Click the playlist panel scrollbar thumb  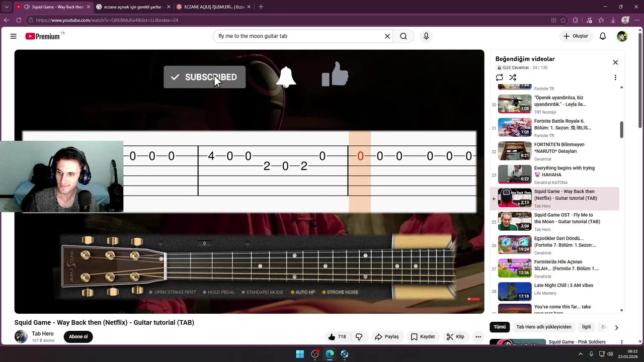tap(621, 130)
